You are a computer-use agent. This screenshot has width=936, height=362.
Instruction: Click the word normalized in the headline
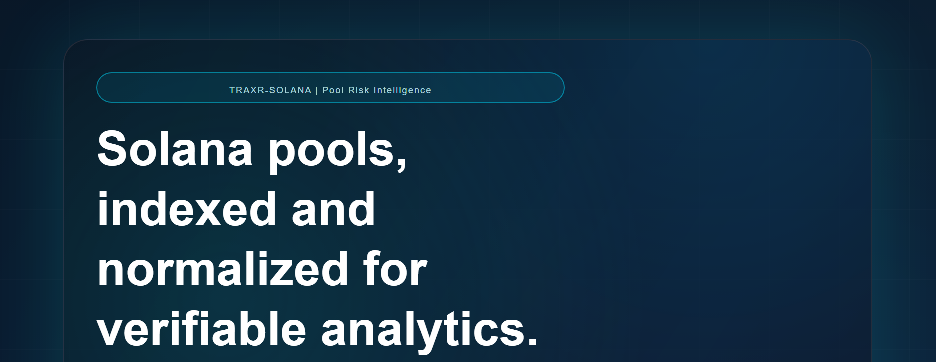(x=223, y=268)
